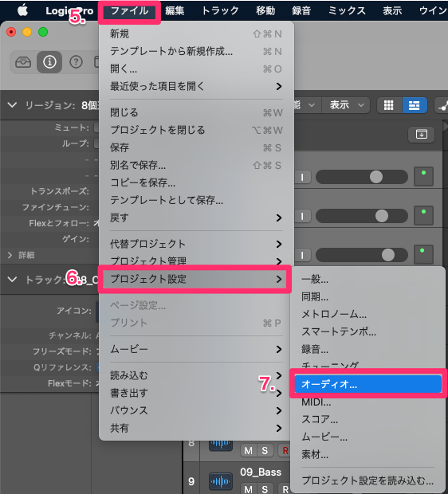
Task: Open the 表示 menu in menu bar
Action: point(392,10)
